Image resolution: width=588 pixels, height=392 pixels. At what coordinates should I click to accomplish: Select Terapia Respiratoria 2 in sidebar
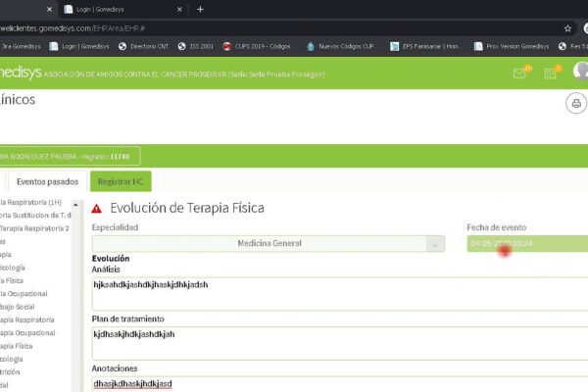(34, 228)
